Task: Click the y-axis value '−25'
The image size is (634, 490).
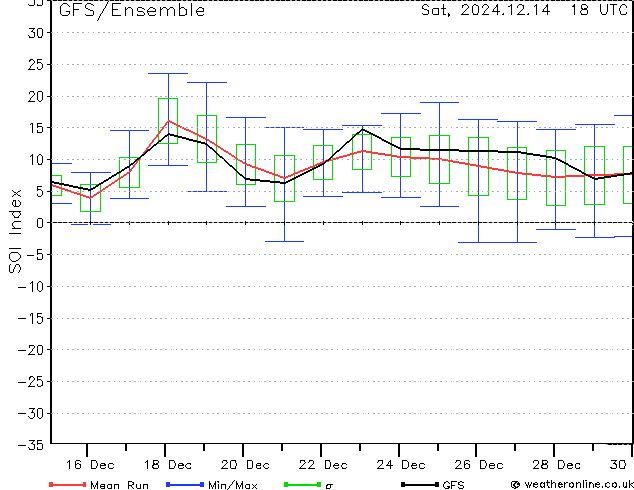Action: coord(31,381)
